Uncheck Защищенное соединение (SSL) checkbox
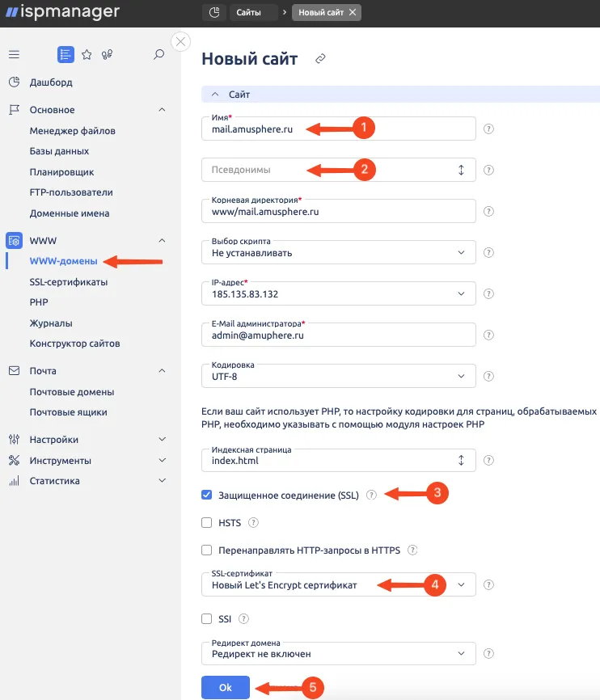 [206, 495]
